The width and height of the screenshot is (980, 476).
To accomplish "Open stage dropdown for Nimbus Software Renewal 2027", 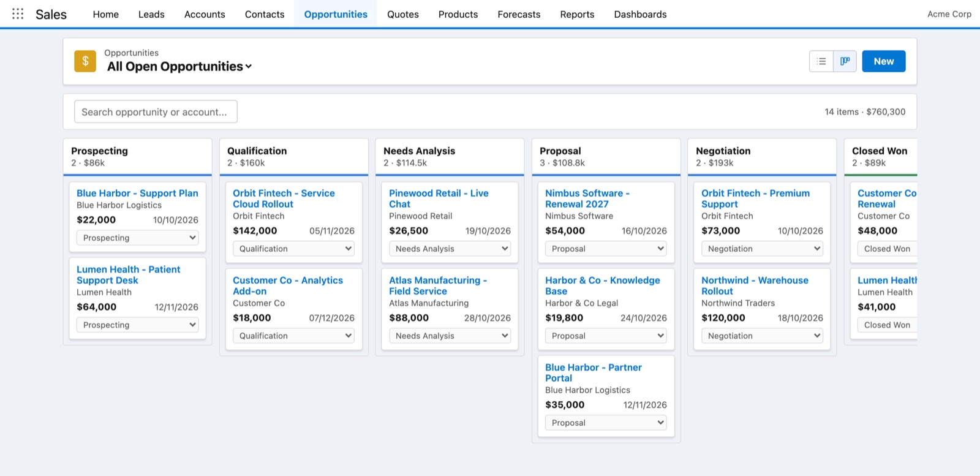I will tap(606, 249).
